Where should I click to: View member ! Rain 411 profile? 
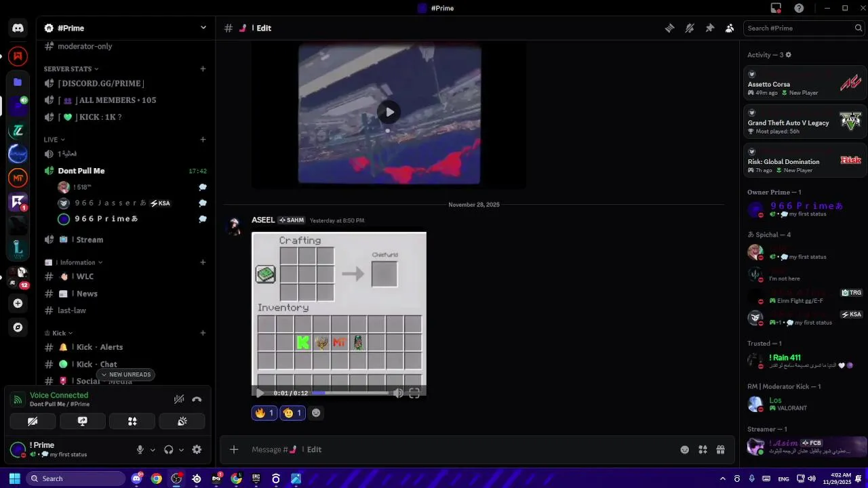[x=804, y=361]
